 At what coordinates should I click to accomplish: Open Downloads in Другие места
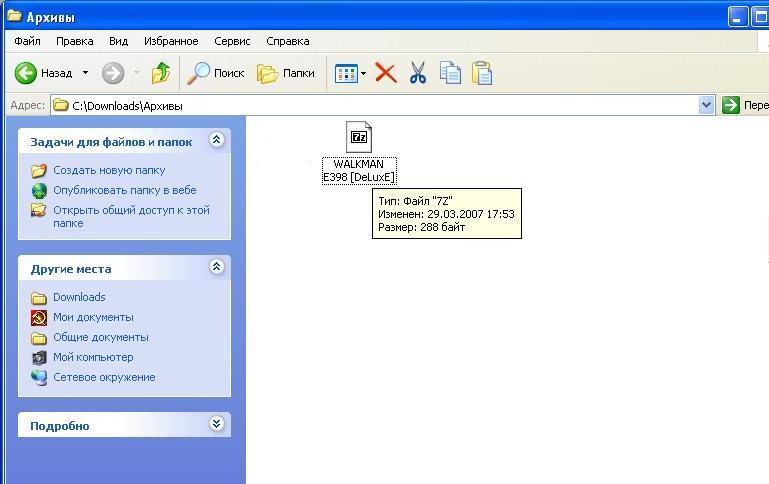coord(79,297)
